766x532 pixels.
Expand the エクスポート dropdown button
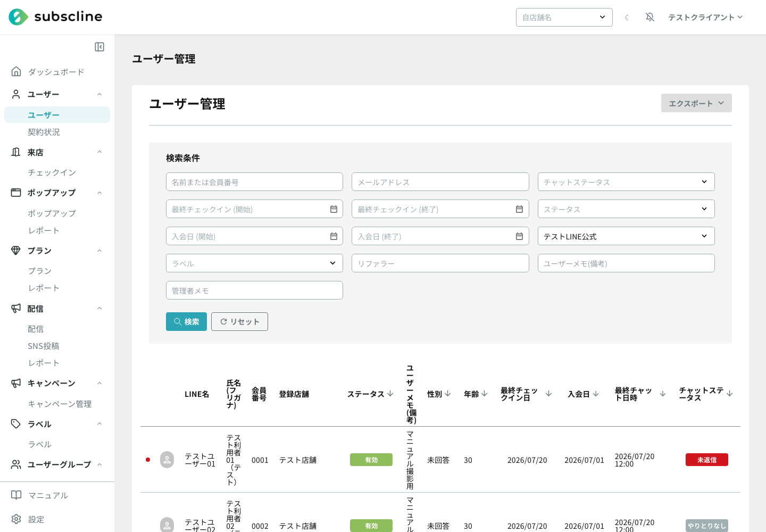click(x=696, y=103)
